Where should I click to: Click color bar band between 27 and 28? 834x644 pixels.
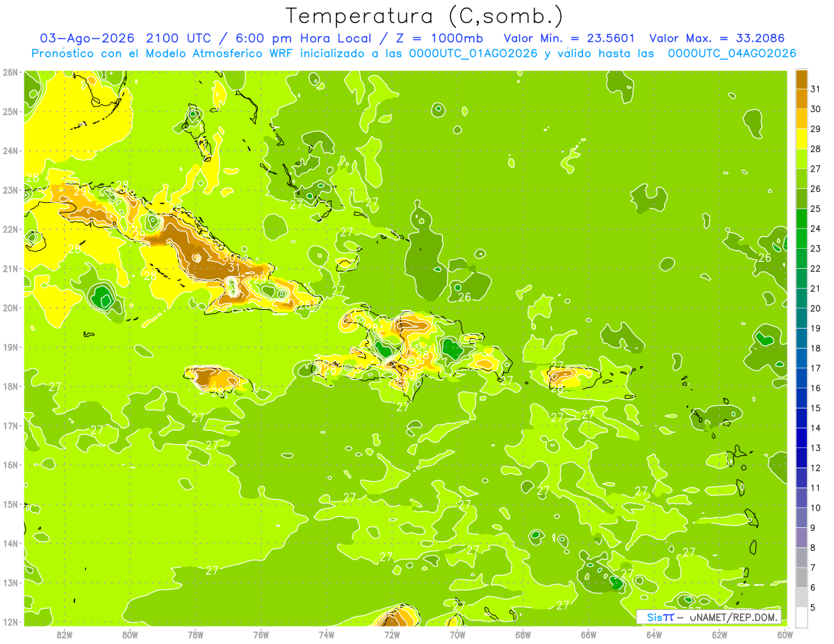tap(802, 158)
